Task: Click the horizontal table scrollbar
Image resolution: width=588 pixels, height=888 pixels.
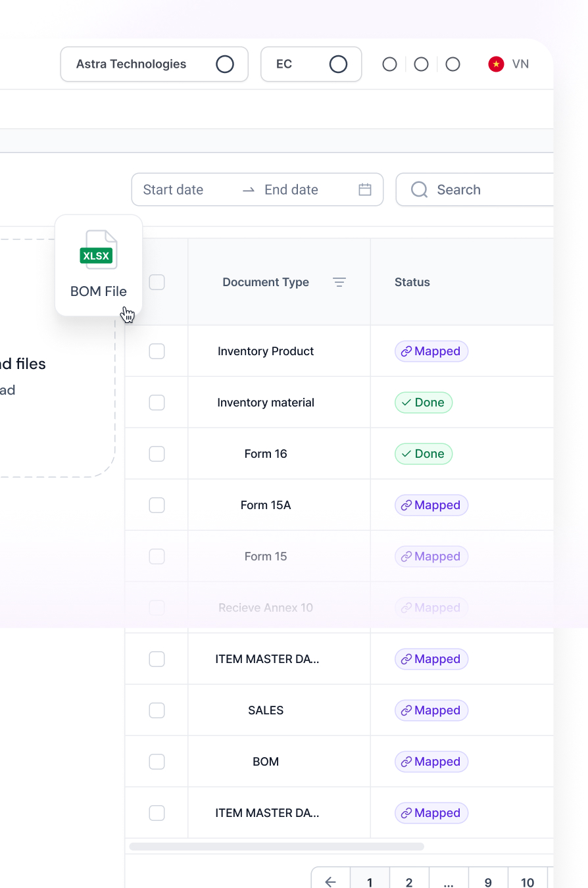Action: click(276, 847)
